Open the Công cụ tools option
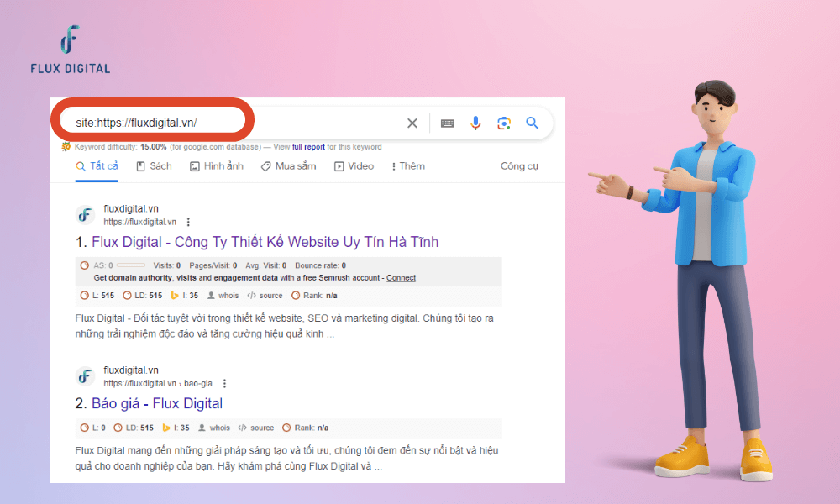The width and height of the screenshot is (840, 504). [x=519, y=166]
